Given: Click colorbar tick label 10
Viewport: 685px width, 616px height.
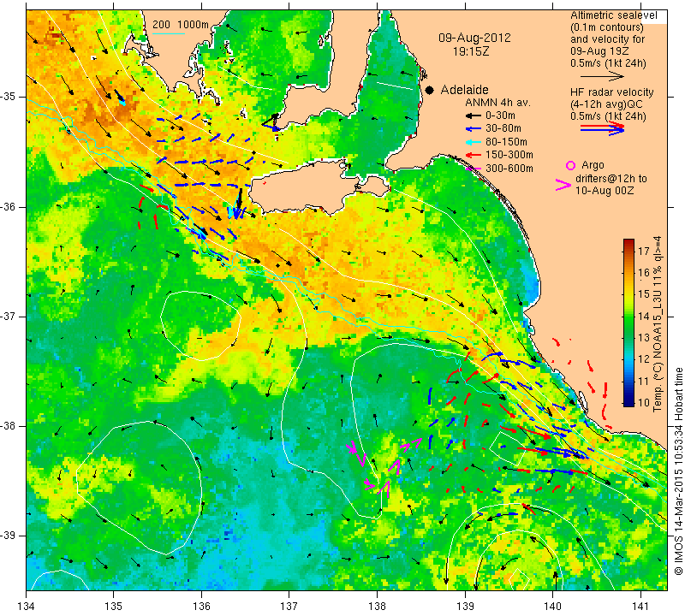Looking at the screenshot, I should [644, 402].
